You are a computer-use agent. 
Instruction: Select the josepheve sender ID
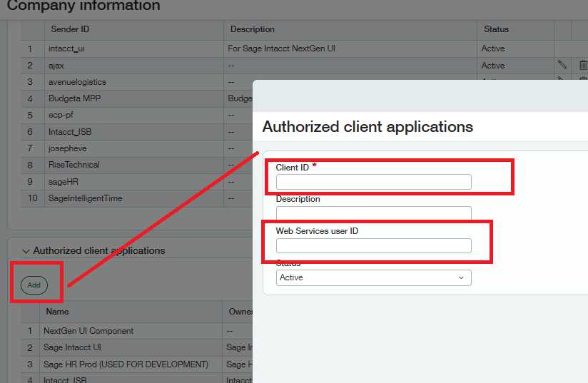[134, 148]
